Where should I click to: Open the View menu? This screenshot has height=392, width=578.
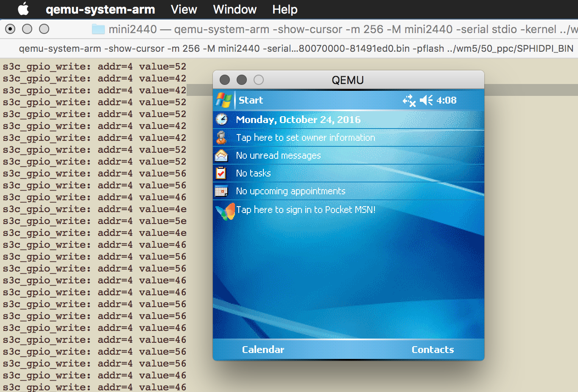pos(184,9)
